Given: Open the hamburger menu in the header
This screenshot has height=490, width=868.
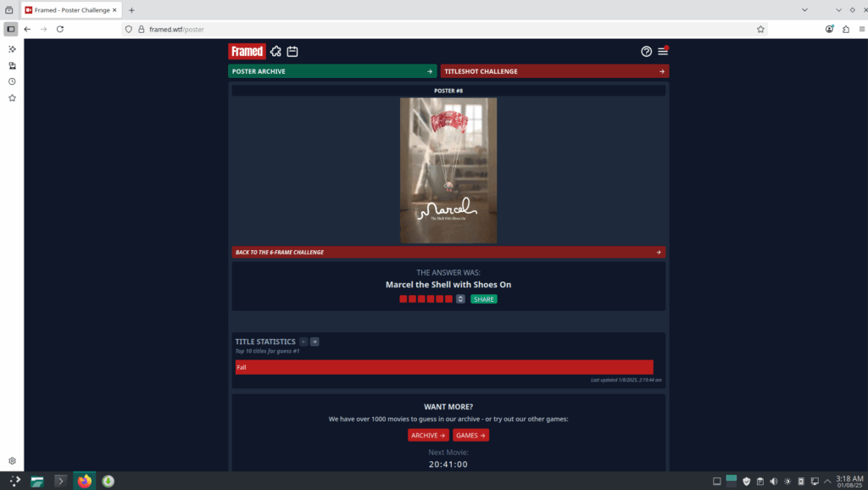Looking at the screenshot, I should click(663, 52).
